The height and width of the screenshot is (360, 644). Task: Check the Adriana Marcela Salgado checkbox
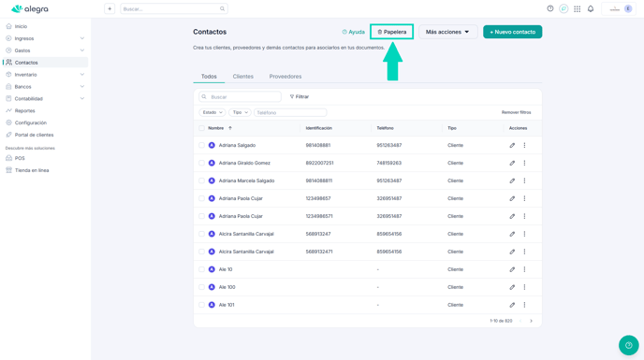point(201,180)
